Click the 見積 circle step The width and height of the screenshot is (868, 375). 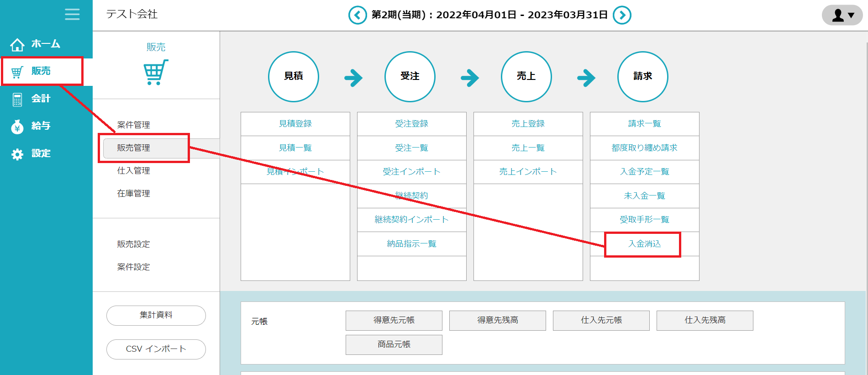pos(293,76)
